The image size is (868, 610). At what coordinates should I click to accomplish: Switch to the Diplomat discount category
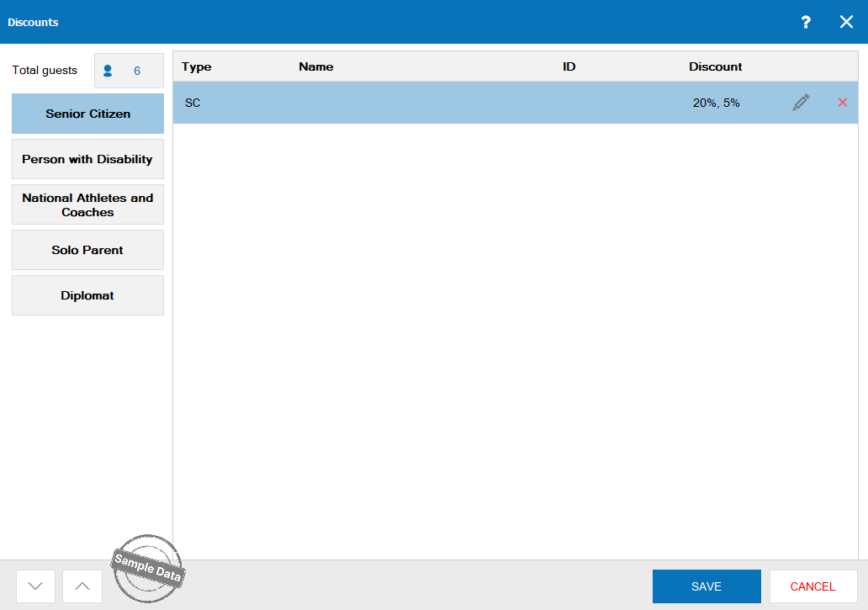(87, 295)
